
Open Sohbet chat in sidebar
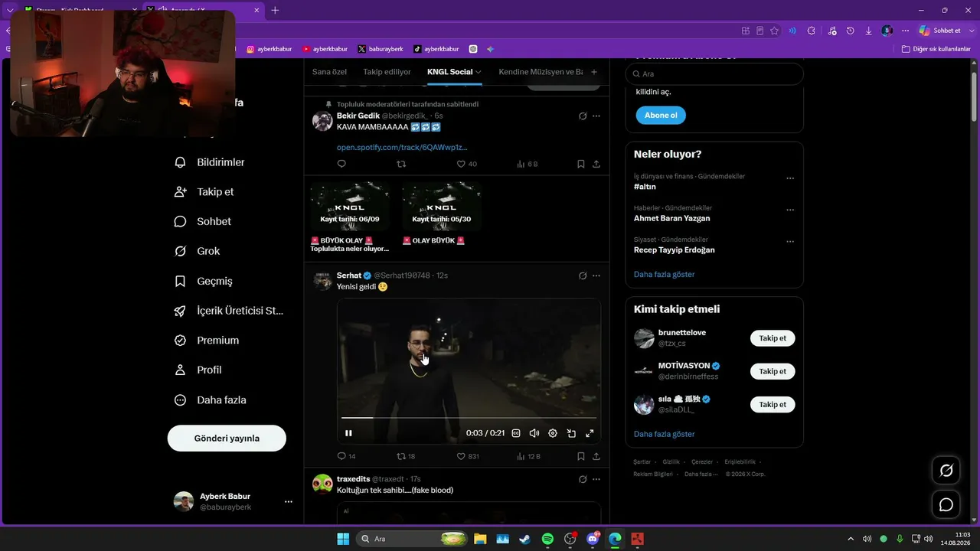(x=202, y=221)
